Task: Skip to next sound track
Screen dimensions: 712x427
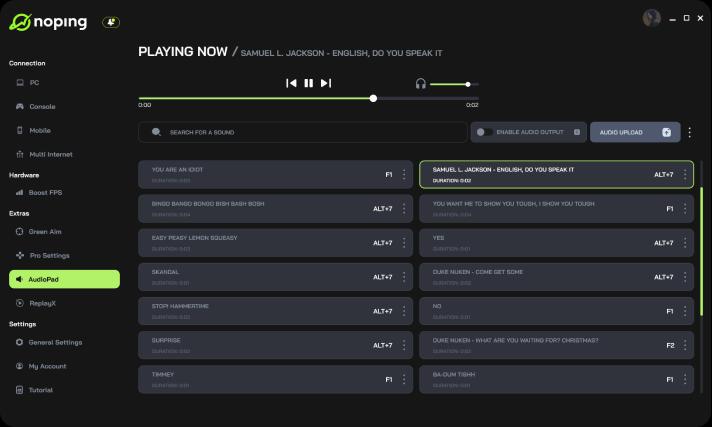Action: click(x=326, y=83)
